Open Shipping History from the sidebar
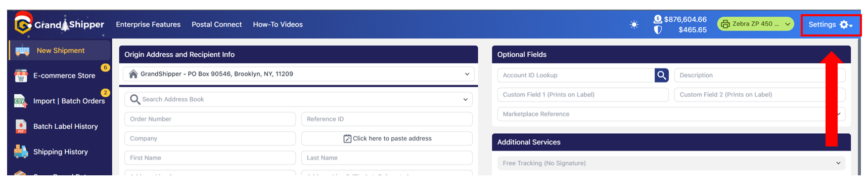This screenshot has height=189, width=868. [x=60, y=152]
